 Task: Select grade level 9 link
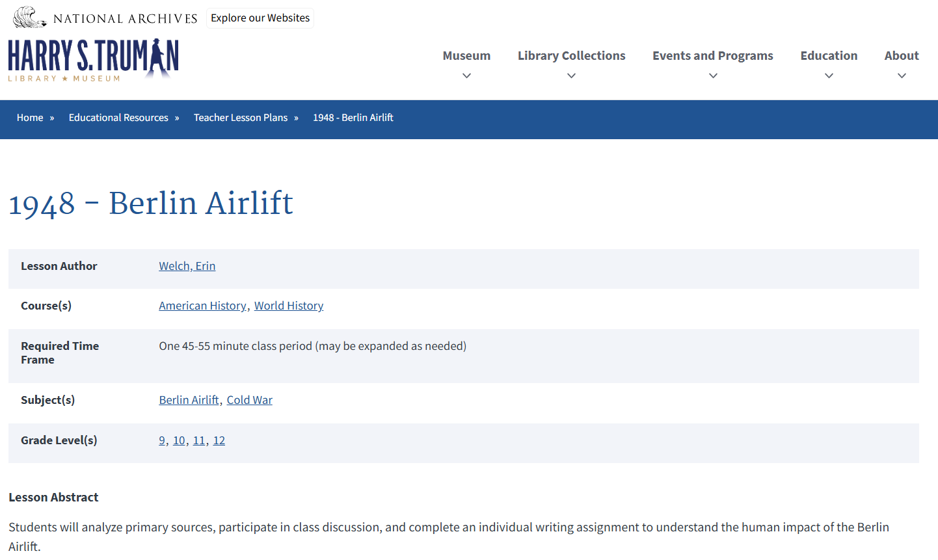click(x=162, y=440)
